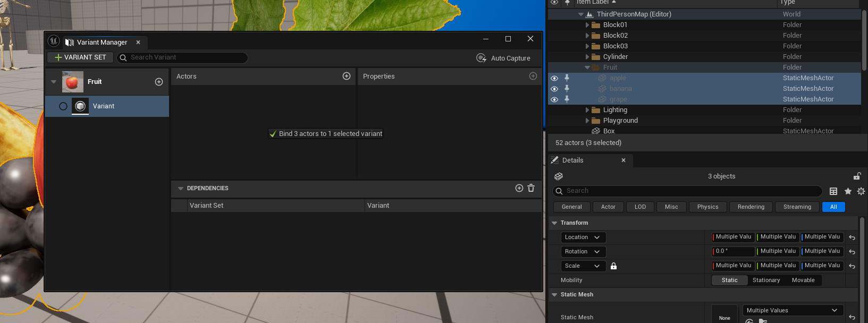Viewport: 868px width, 323px height.
Task: Click the Fruit variant set thumbnail
Action: (73, 82)
